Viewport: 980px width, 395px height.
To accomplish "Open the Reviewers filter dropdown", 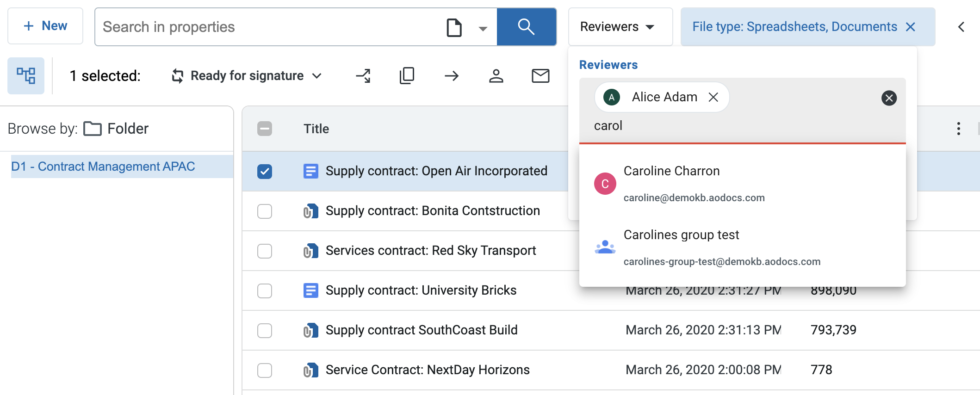I will tap(620, 27).
